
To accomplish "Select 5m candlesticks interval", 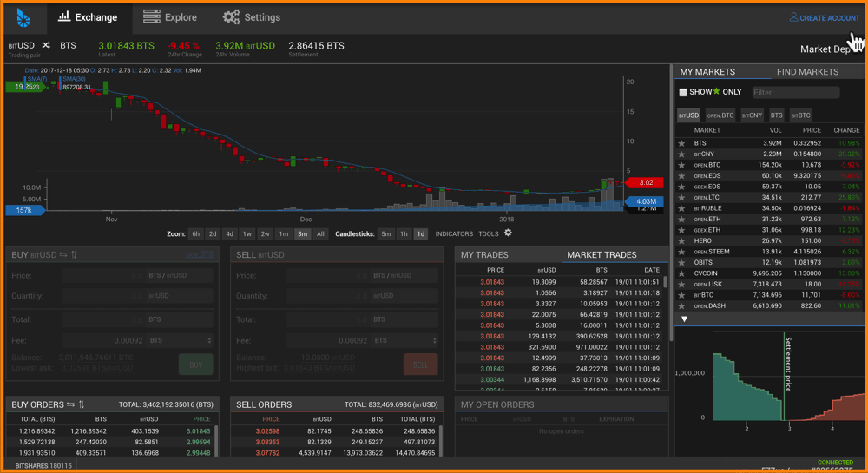I will [x=386, y=234].
